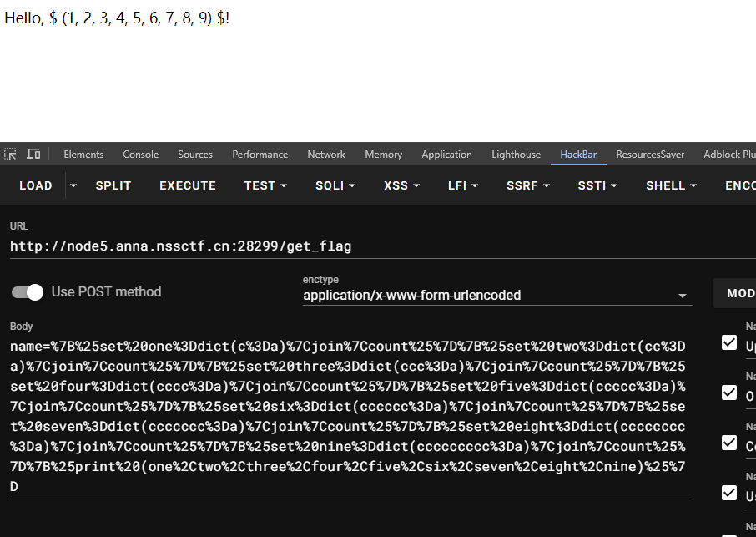Screen dimensions: 756x537
Task: Uncheck the fourth header checkbox
Action: coord(729,493)
